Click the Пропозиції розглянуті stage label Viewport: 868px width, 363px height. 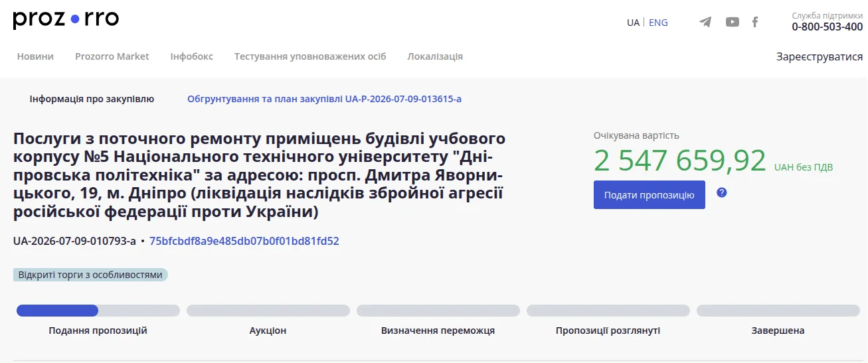[x=608, y=330]
